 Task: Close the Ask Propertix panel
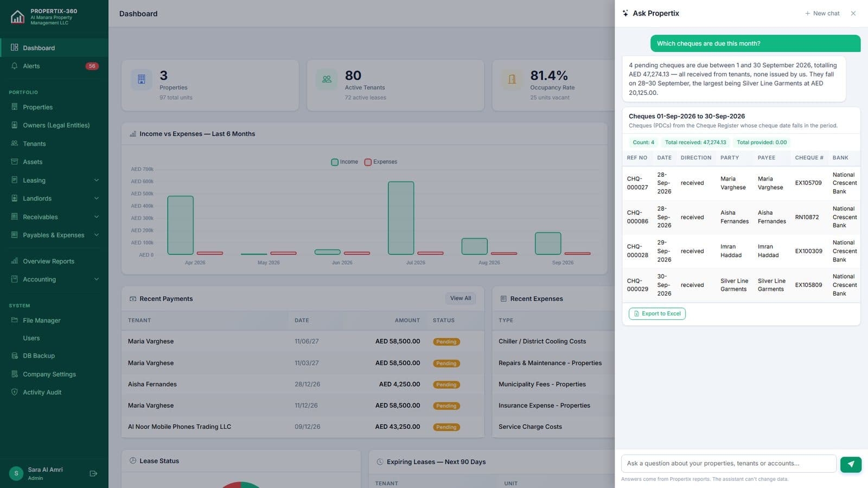coord(853,14)
